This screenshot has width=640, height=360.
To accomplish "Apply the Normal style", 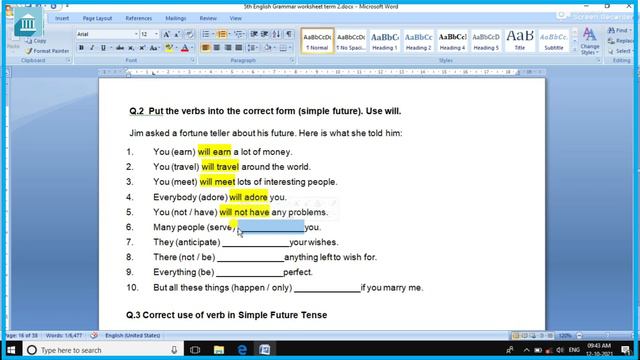I will click(x=317, y=41).
